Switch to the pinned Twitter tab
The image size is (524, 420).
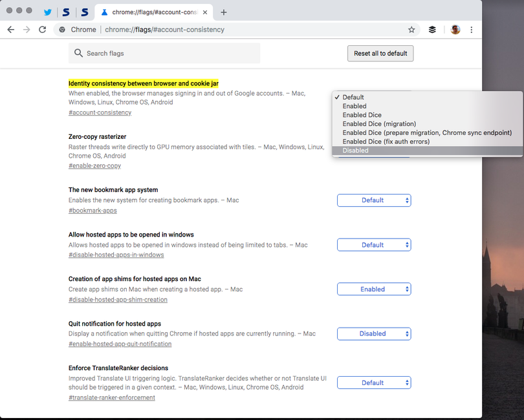47,11
